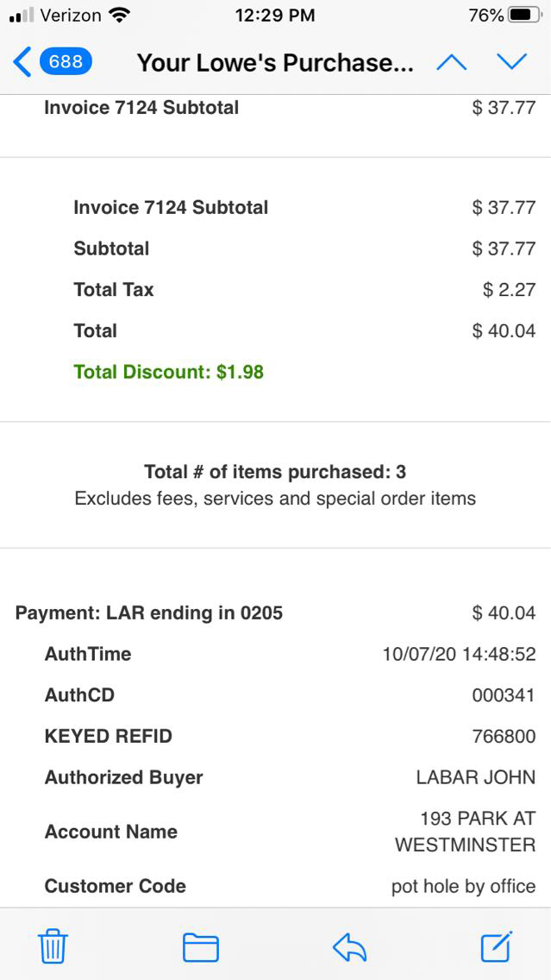Tap the back chevron to return to the inbox
Viewport: 551px width, 980px height.
click(x=22, y=62)
